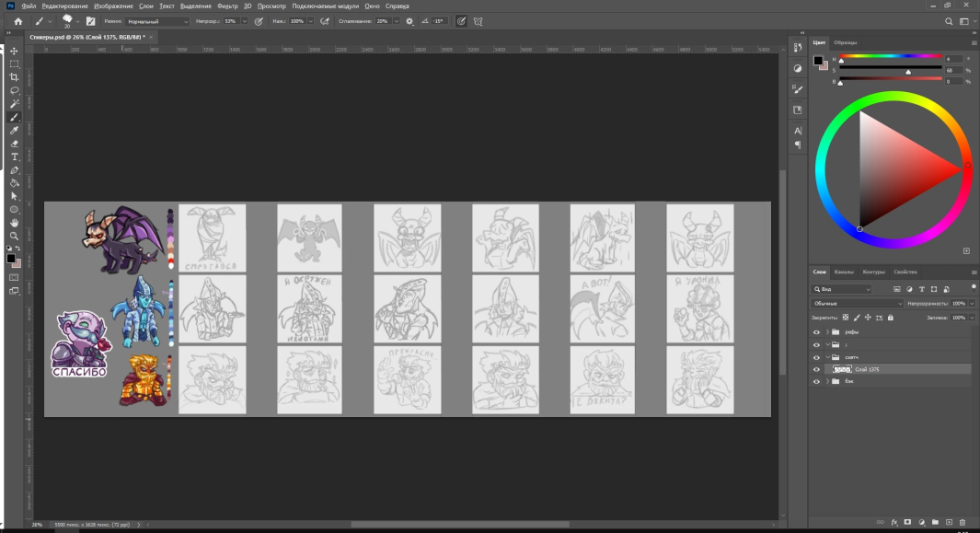Open layer blend mode dropdown Обычные
Image resolution: width=980 pixels, height=533 pixels.
tap(857, 304)
